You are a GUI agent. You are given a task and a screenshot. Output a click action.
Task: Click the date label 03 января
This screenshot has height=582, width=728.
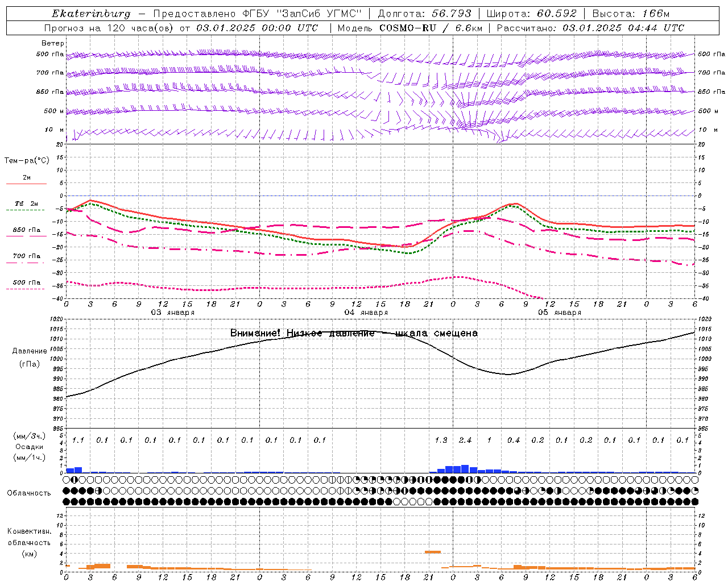point(172,313)
